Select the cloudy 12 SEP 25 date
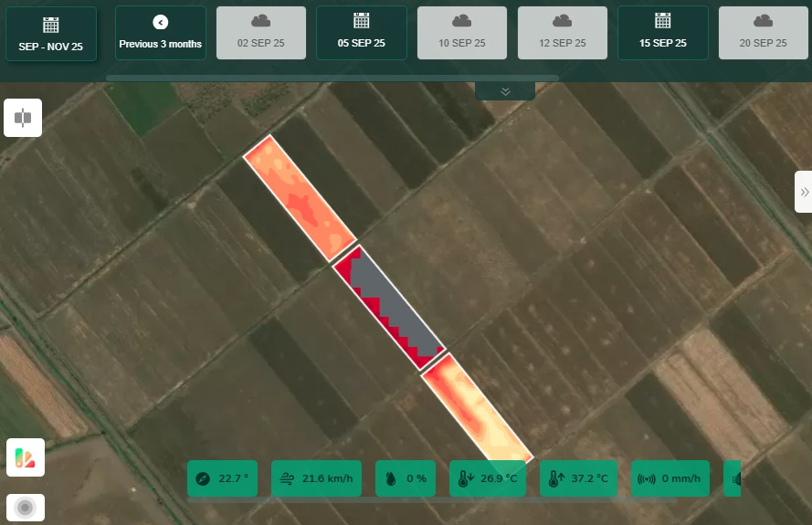812x525 pixels. point(563,34)
